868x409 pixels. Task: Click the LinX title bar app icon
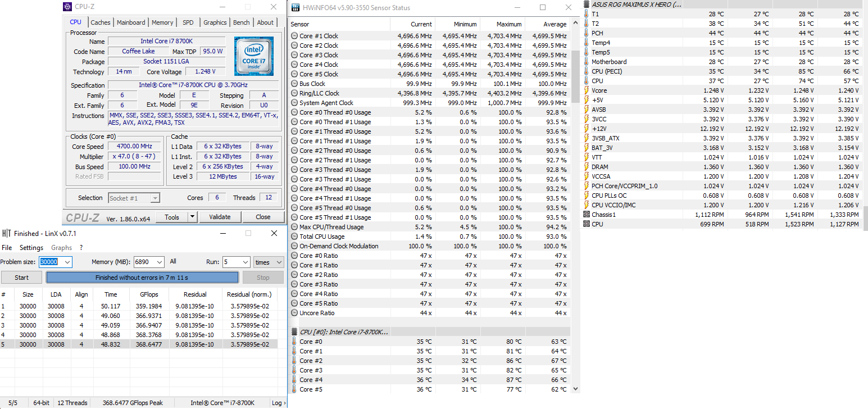tap(6, 233)
